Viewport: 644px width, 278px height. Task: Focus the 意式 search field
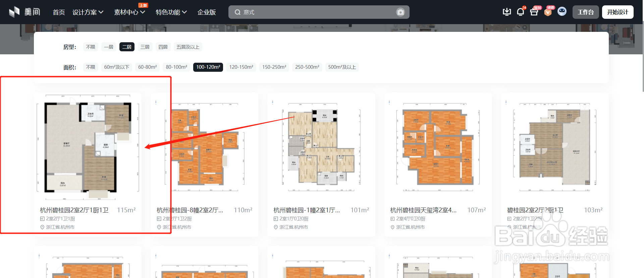coord(319,12)
